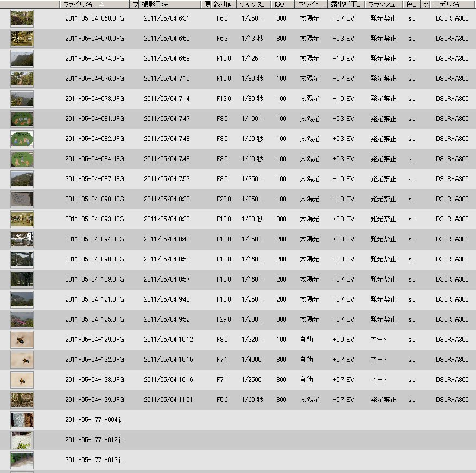Select the 露出補正 column header

[346, 4]
